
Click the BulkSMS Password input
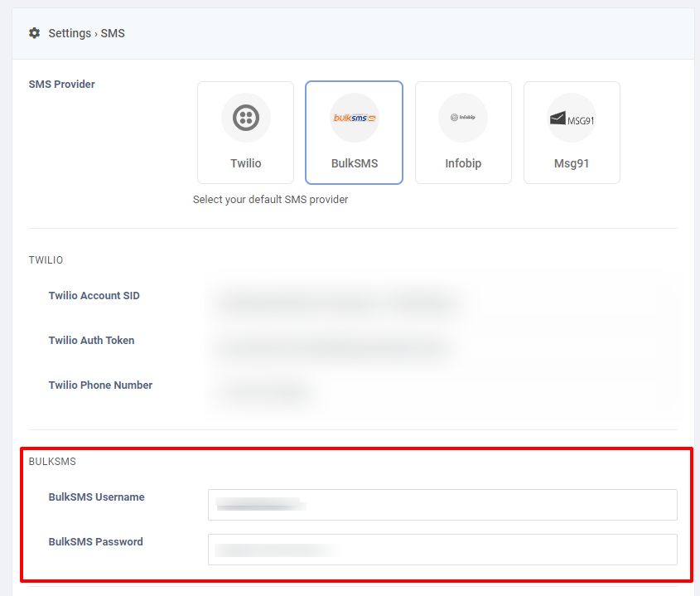[442, 550]
